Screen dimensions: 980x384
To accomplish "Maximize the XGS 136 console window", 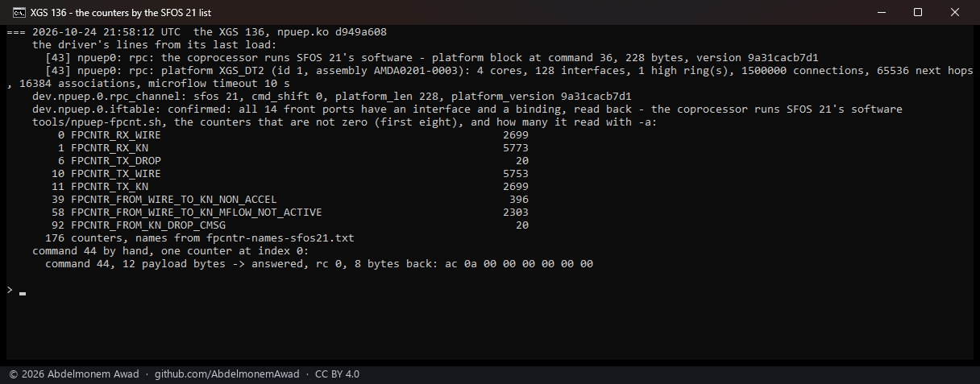I will (918, 13).
